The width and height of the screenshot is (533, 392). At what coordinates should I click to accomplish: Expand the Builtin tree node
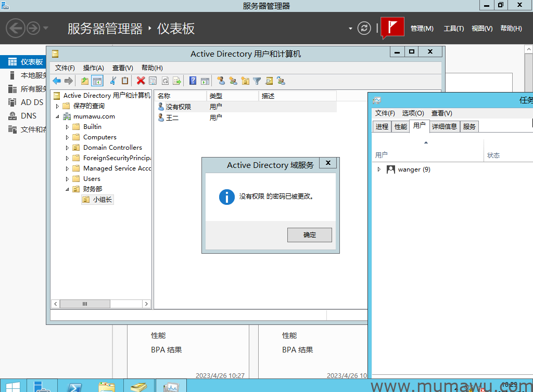(67, 127)
